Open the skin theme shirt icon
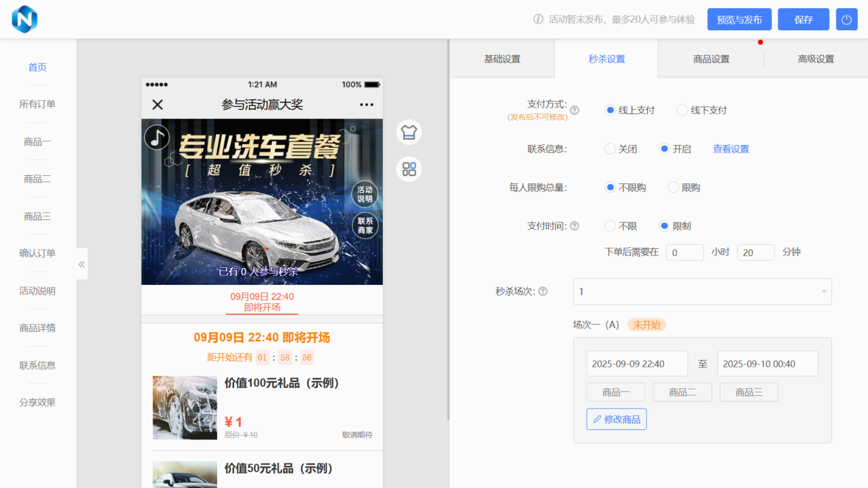This screenshot has height=488, width=868. (409, 132)
